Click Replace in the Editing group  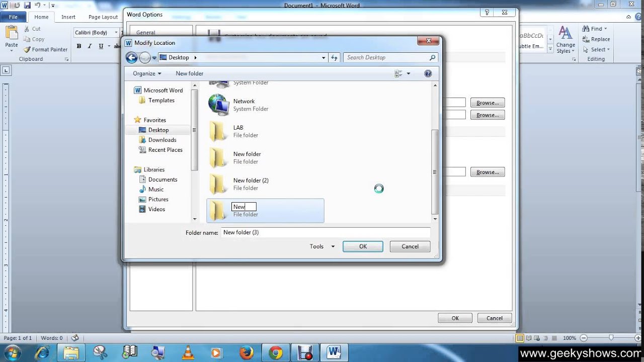coord(596,39)
